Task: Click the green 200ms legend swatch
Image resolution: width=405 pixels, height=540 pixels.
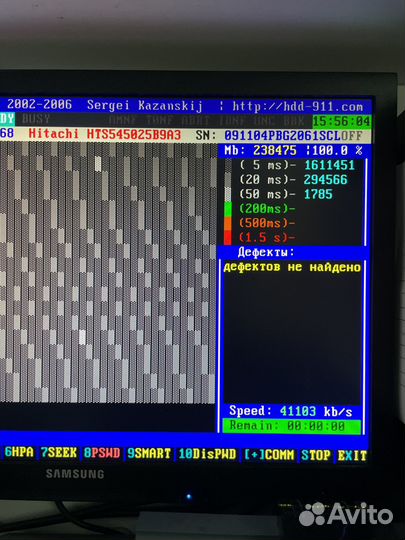Action: click(x=228, y=209)
